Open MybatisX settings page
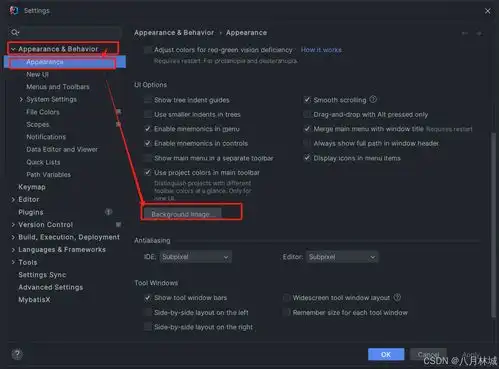499x369 pixels. (34, 300)
